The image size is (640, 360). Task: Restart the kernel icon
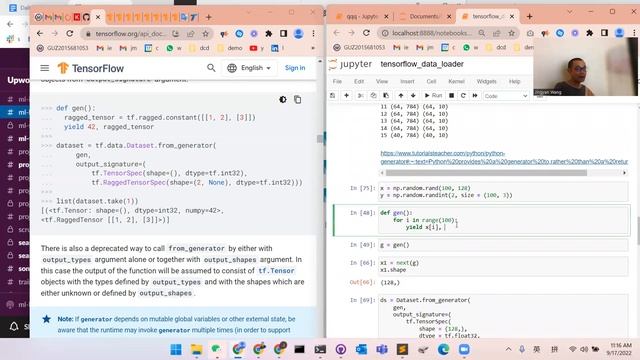[x=463, y=96]
